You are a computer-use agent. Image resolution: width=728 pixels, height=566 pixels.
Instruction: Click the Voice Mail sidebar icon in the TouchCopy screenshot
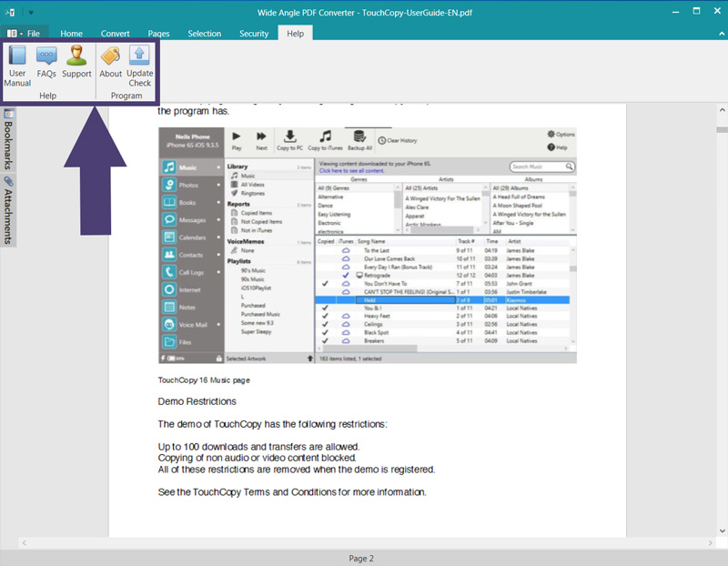pos(169,325)
